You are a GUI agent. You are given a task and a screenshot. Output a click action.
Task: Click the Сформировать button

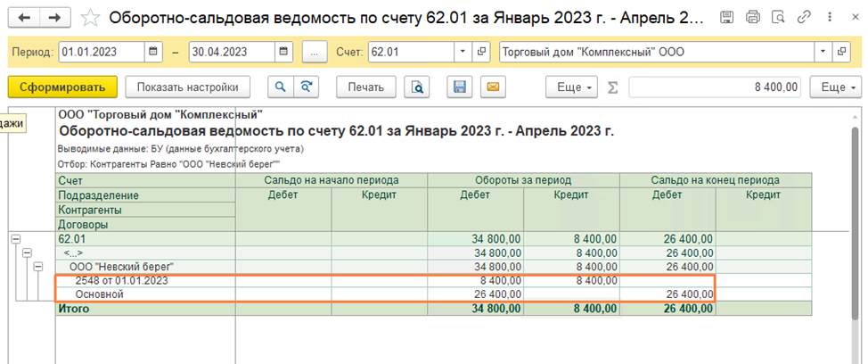(x=62, y=87)
